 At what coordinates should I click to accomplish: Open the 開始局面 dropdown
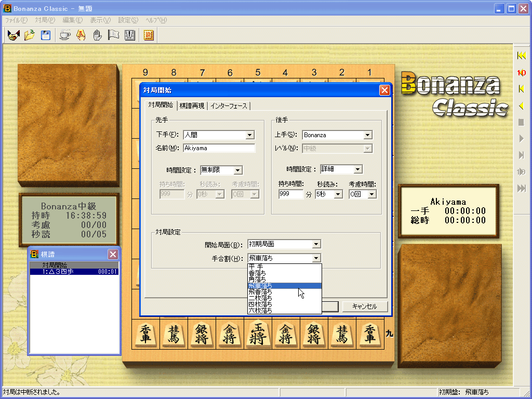tap(316, 244)
